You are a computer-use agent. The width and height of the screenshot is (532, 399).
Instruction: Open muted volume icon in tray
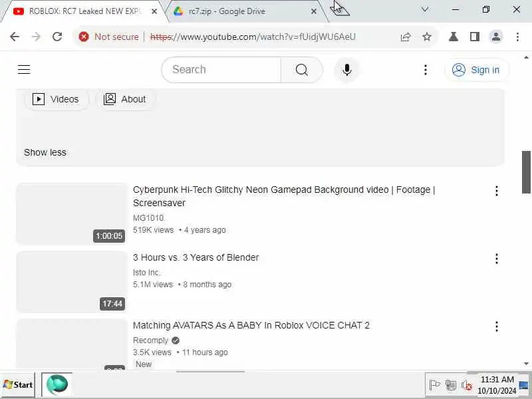pyautogui.click(x=467, y=385)
